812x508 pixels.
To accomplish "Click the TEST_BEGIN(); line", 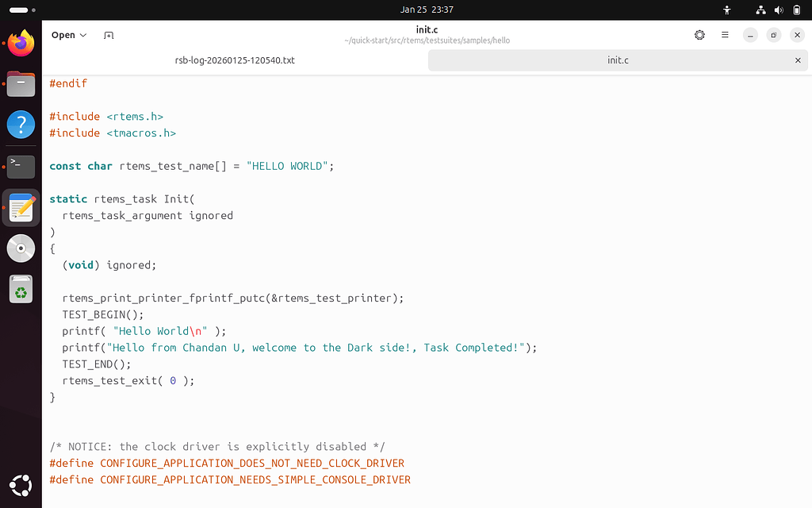I will [103, 314].
